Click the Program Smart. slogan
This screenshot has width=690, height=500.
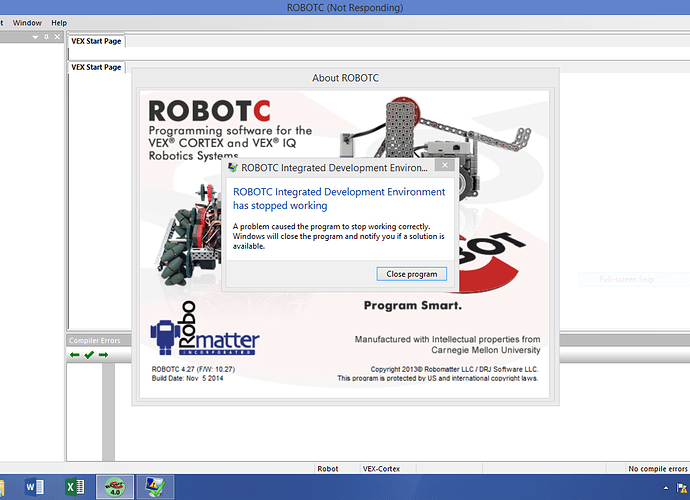click(413, 305)
